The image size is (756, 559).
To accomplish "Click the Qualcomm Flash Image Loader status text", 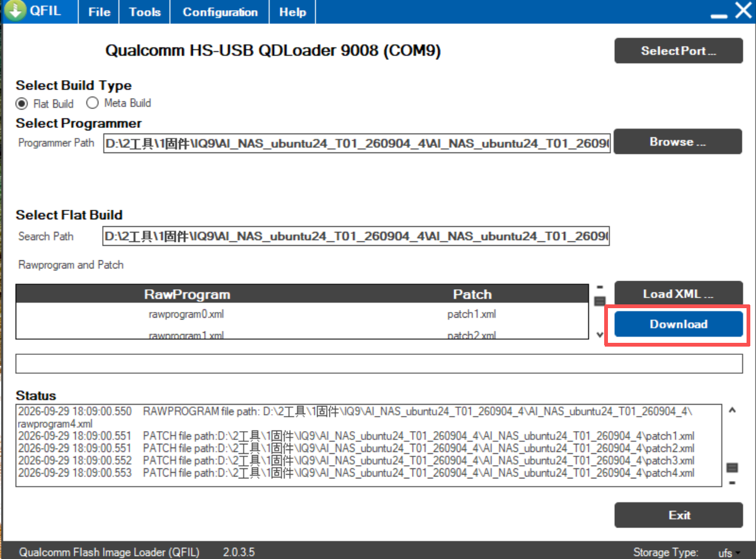I will (109, 553).
